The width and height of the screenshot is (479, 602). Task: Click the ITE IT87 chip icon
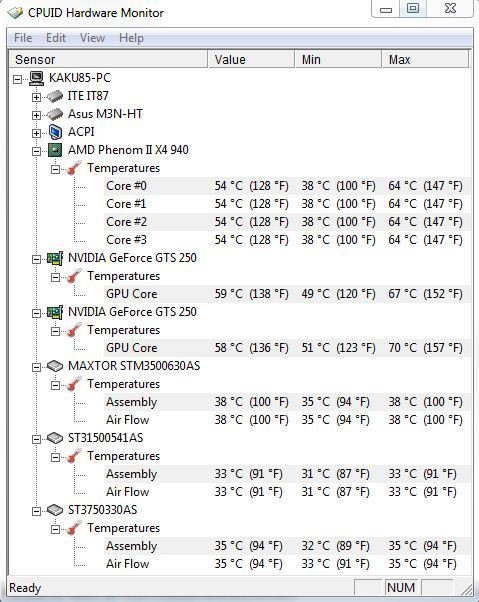point(55,96)
